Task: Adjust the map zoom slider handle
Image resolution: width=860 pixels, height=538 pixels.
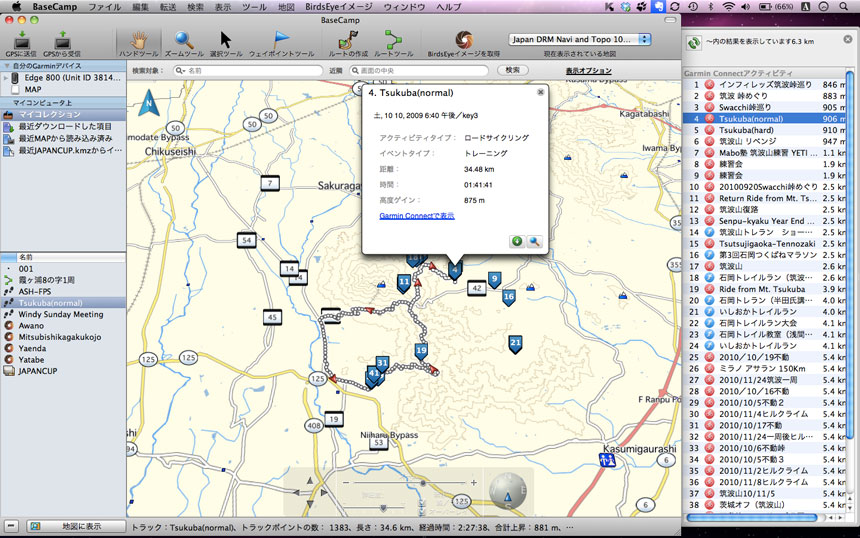Action: (x=423, y=483)
